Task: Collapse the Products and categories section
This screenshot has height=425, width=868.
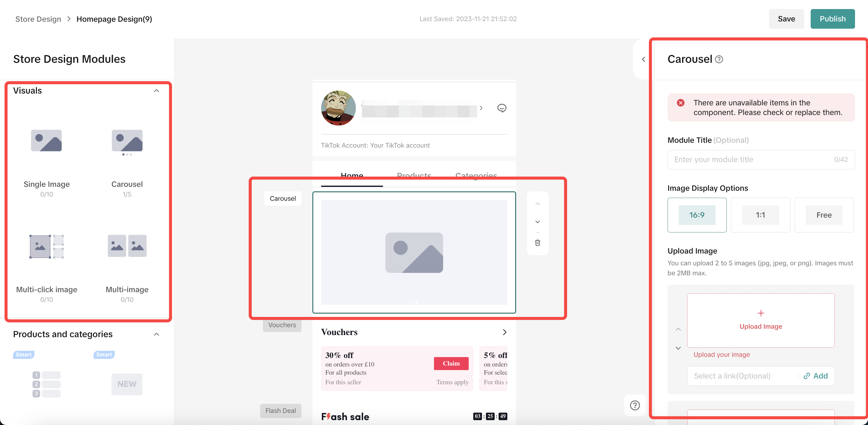Action: pyautogui.click(x=156, y=334)
